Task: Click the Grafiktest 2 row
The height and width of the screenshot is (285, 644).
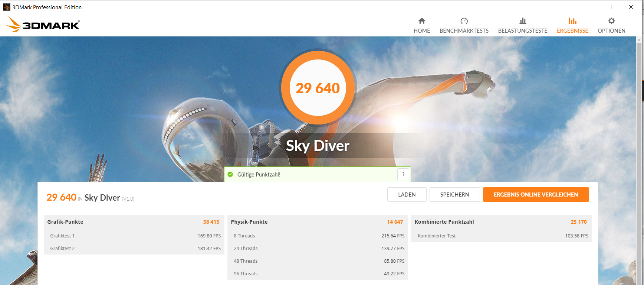Action: (134, 248)
